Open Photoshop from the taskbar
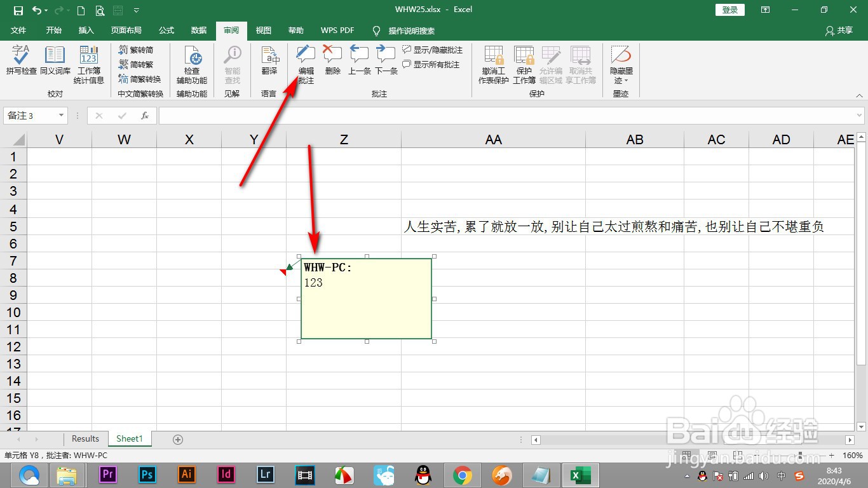Screen dimensions: 868x488 (147, 475)
